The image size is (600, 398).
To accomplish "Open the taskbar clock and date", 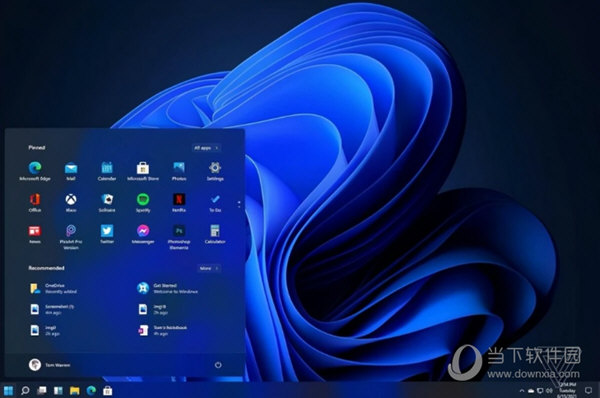I will pos(568,390).
